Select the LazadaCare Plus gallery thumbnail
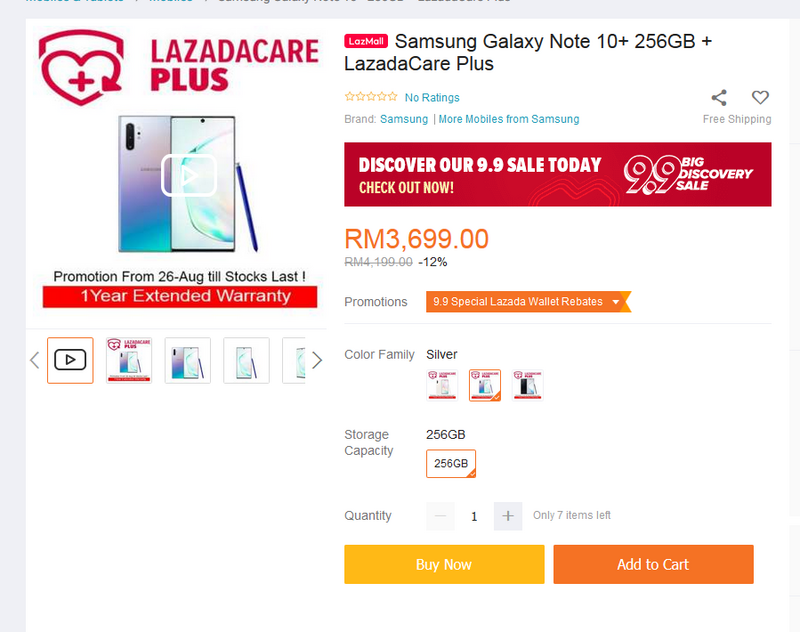Screen dimensions: 800x632 tap(129, 360)
